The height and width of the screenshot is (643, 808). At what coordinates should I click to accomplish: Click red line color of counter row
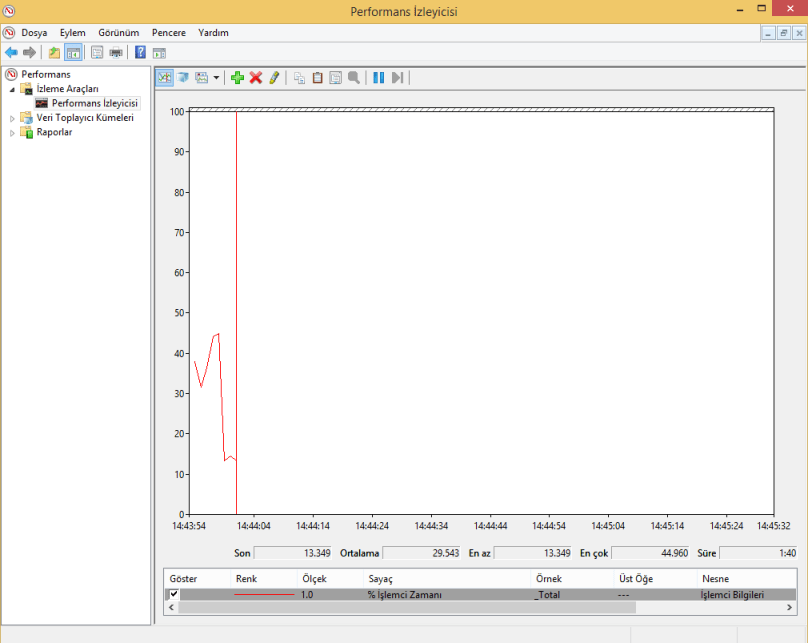point(264,595)
